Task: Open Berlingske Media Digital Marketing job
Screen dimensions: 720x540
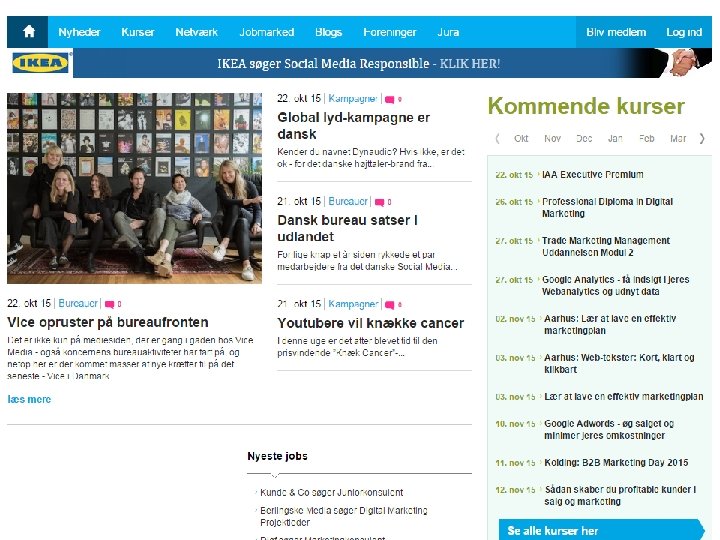Action: coord(344,517)
